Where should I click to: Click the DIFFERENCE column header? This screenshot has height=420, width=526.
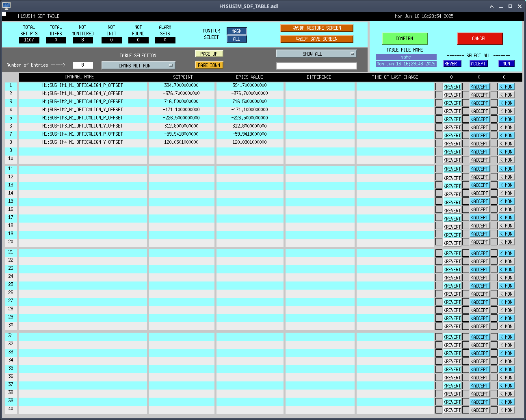[x=319, y=77]
